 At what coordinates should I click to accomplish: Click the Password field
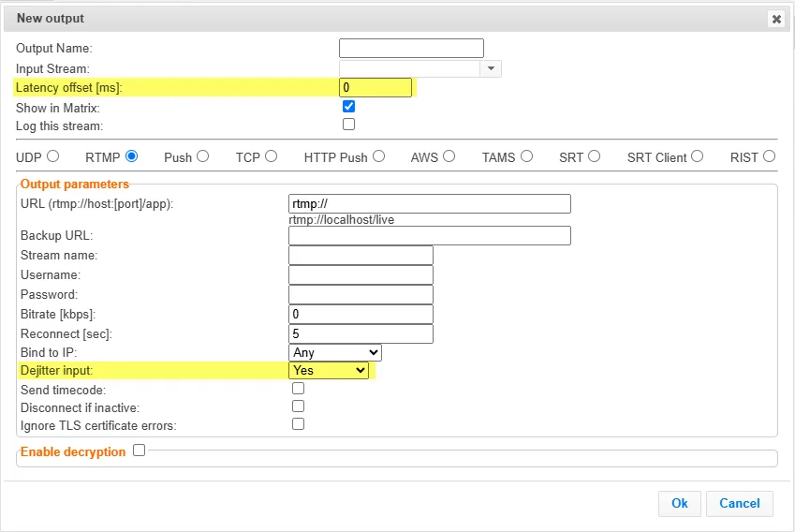[x=361, y=295]
